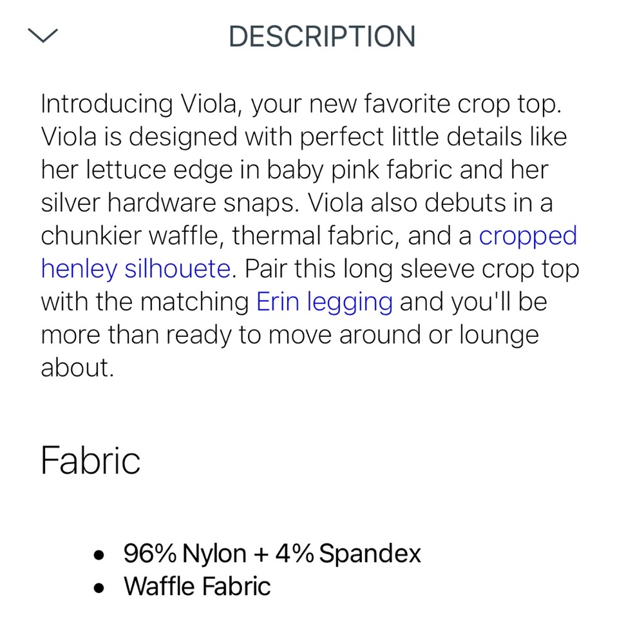Collapse the Description section chevron
This screenshot has height=644, width=644.
pos(43,35)
